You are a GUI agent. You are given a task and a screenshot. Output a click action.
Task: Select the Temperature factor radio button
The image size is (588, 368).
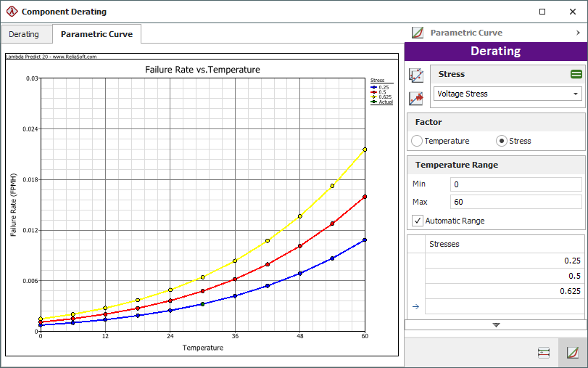point(417,141)
